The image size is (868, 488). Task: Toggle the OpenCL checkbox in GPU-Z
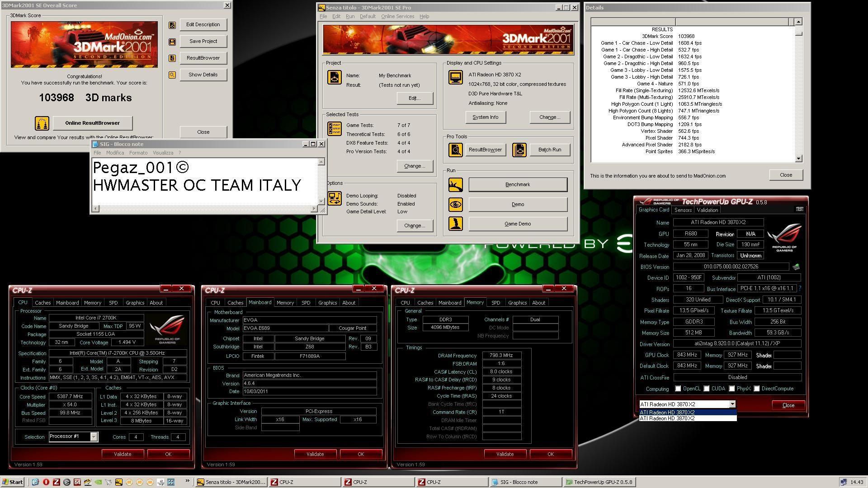pos(678,389)
